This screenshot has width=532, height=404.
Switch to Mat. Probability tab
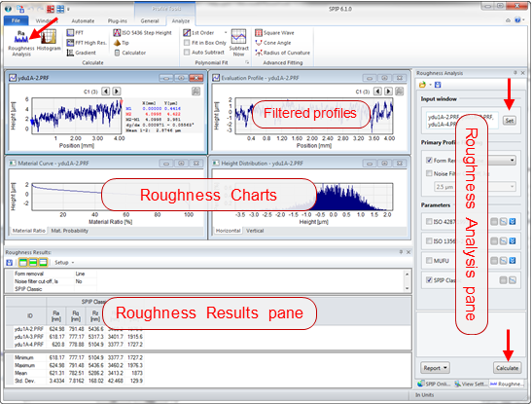coord(70,231)
